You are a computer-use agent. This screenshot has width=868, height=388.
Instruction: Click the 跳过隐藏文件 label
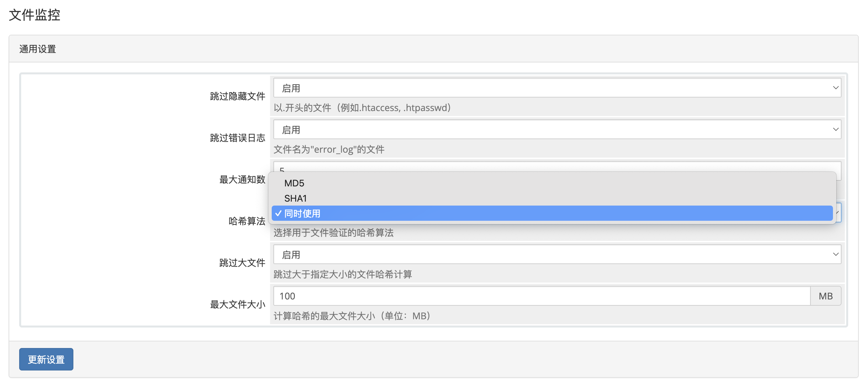(x=238, y=96)
